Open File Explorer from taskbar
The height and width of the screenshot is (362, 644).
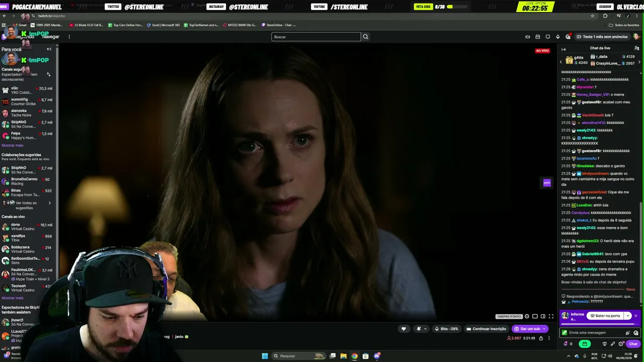[343, 356]
